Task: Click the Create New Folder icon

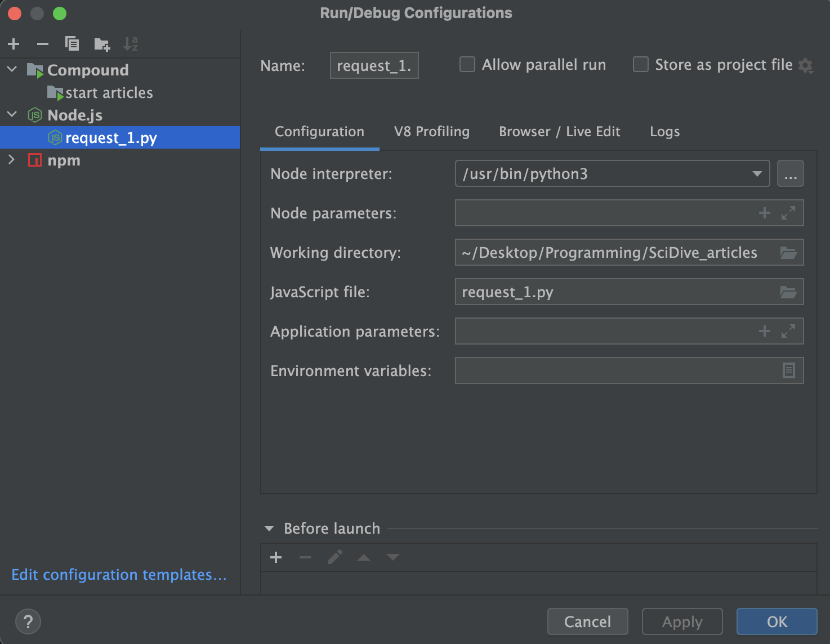Action: [102, 44]
